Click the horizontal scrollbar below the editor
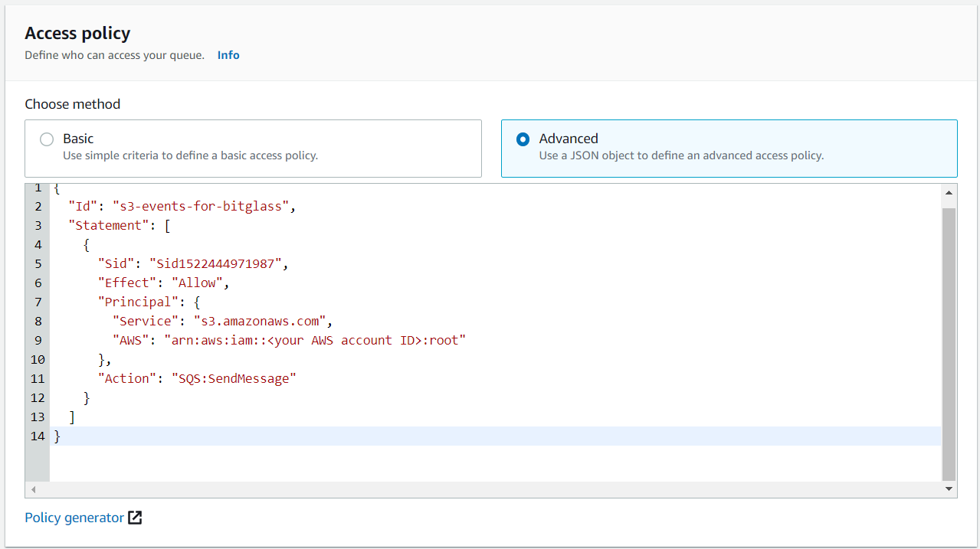Viewport: 980px width, 549px height. [x=490, y=489]
